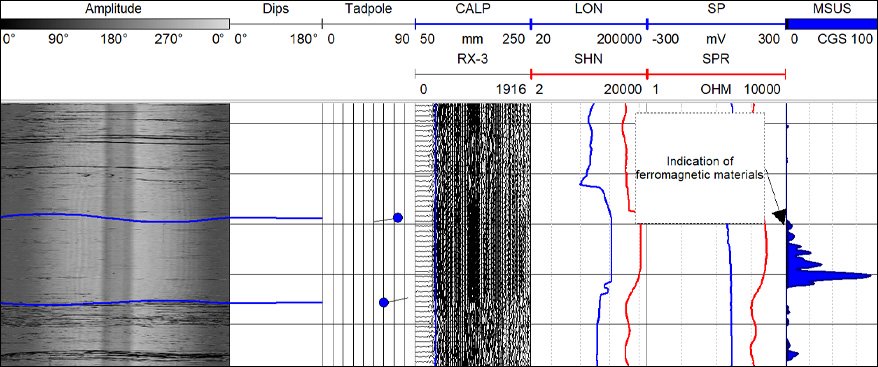Click the Amplitude grayscale color bar
This screenshot has height=367, width=878.
115,24
